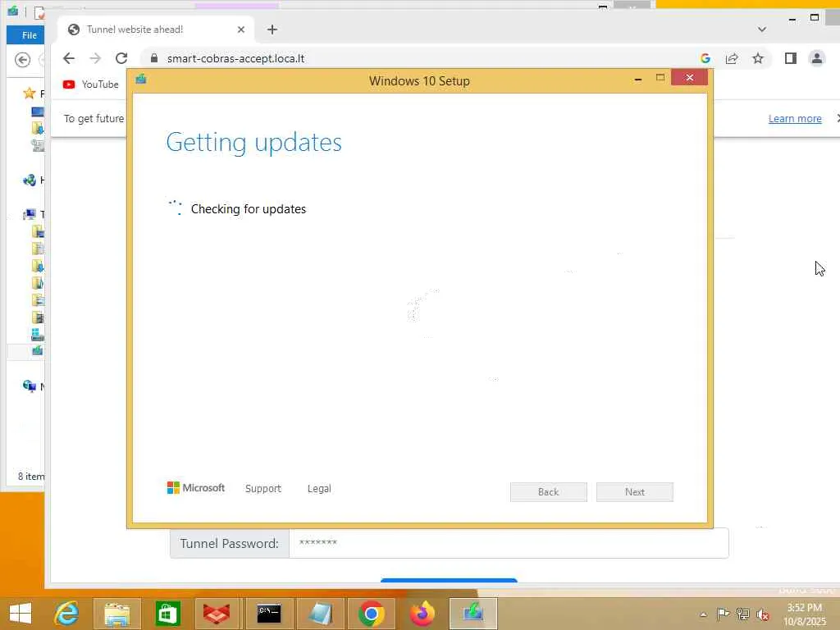Click the Google icon in address bar
840x630 pixels.
tap(705, 58)
